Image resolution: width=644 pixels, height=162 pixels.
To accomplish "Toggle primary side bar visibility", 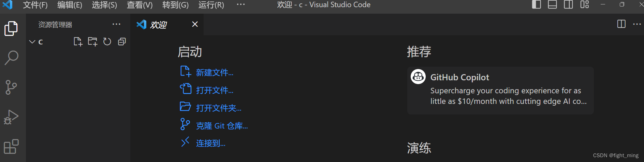I will [537, 4].
